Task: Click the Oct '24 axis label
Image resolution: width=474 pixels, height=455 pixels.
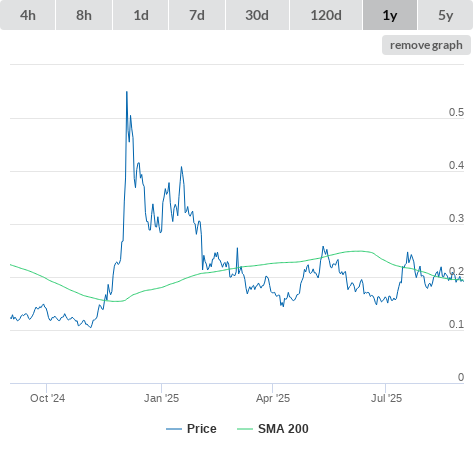Action: [x=47, y=398]
